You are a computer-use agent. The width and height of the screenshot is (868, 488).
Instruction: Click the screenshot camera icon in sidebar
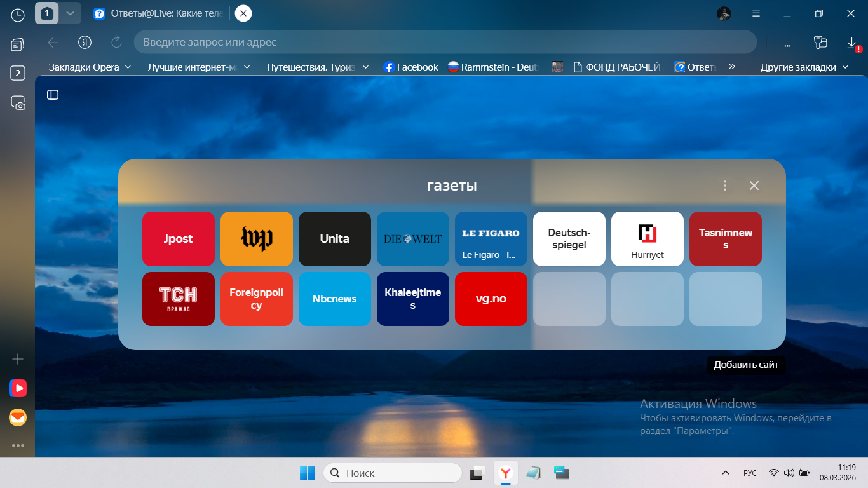pyautogui.click(x=18, y=103)
